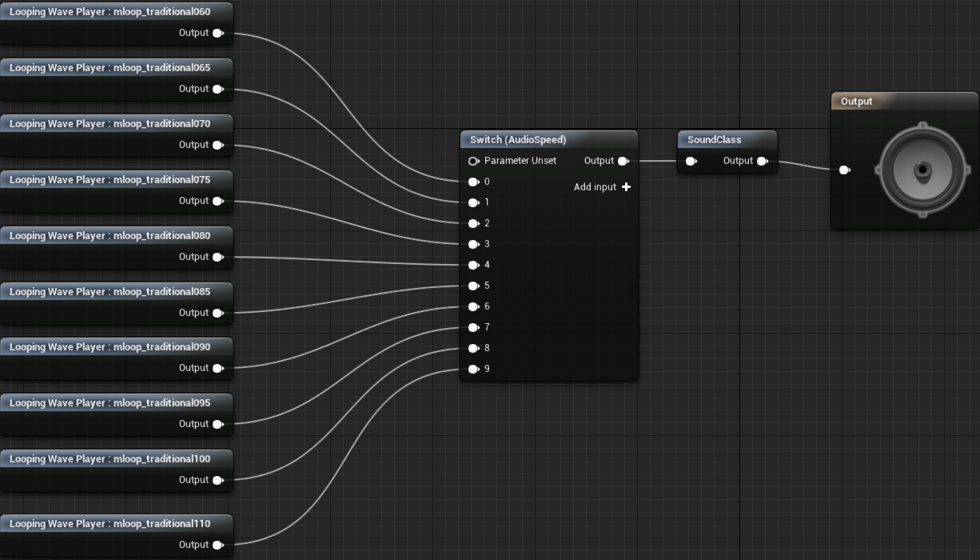The height and width of the screenshot is (560, 980).
Task: Click Switch node input pin 4
Action: (473, 265)
